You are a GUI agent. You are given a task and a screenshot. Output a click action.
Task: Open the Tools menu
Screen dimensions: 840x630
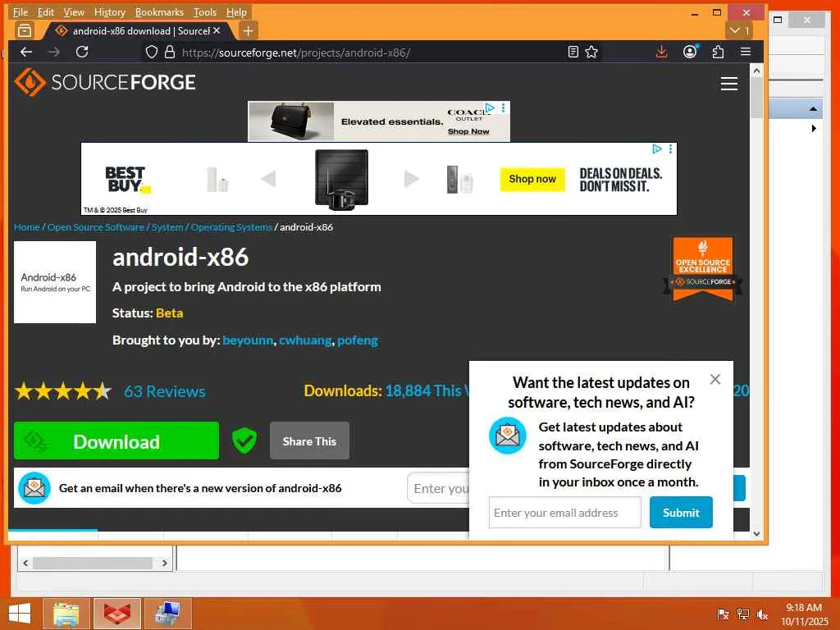(204, 11)
